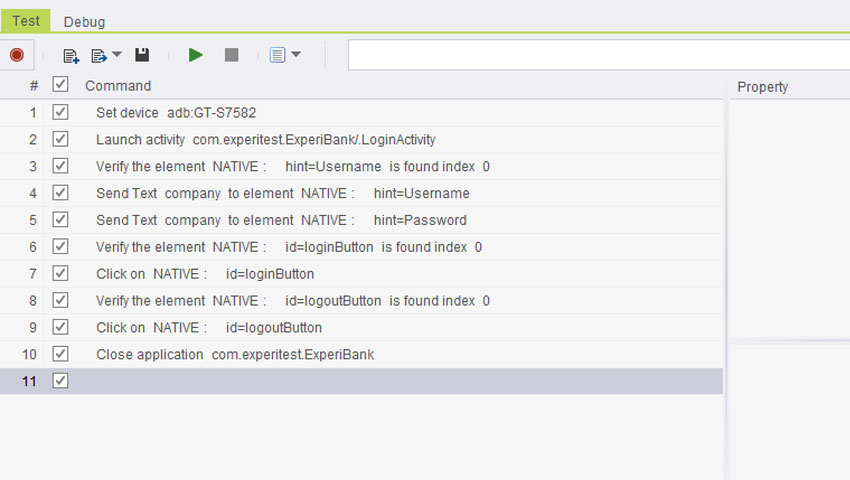This screenshot has width=850, height=480.
Task: Switch to the Debug tab
Action: [x=84, y=22]
